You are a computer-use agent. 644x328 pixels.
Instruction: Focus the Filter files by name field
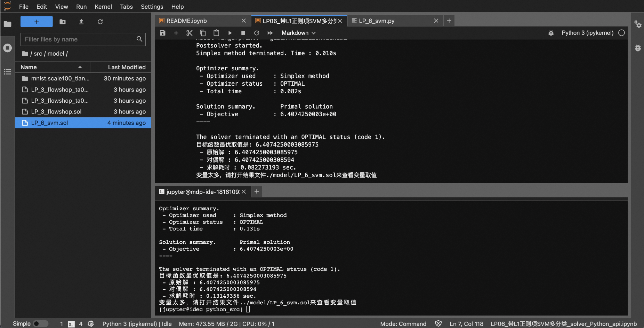[x=83, y=39]
